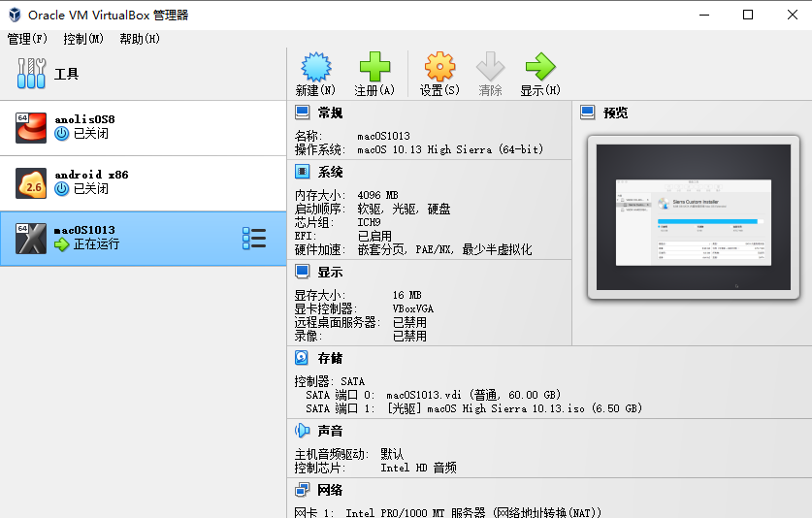Click the 清除 discard arrow icon
The height and width of the screenshot is (518, 812).
[x=490, y=67]
